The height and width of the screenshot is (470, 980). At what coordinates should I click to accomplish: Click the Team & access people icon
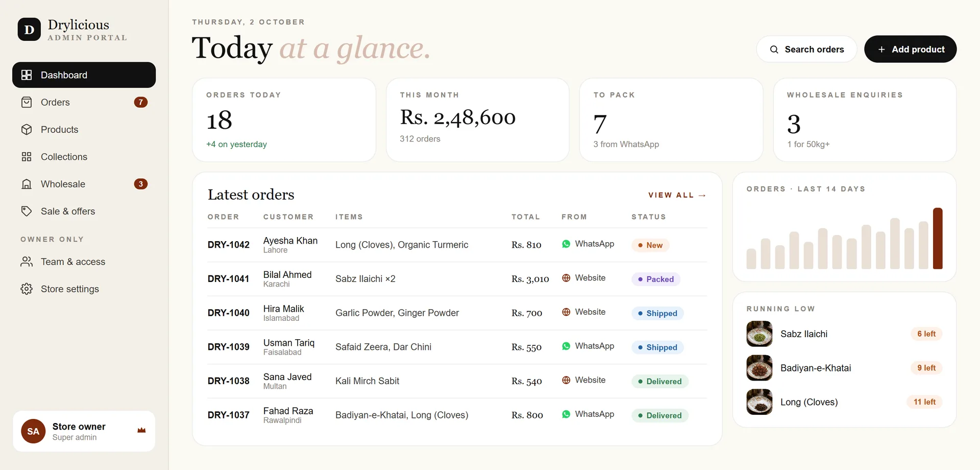pyautogui.click(x=27, y=262)
